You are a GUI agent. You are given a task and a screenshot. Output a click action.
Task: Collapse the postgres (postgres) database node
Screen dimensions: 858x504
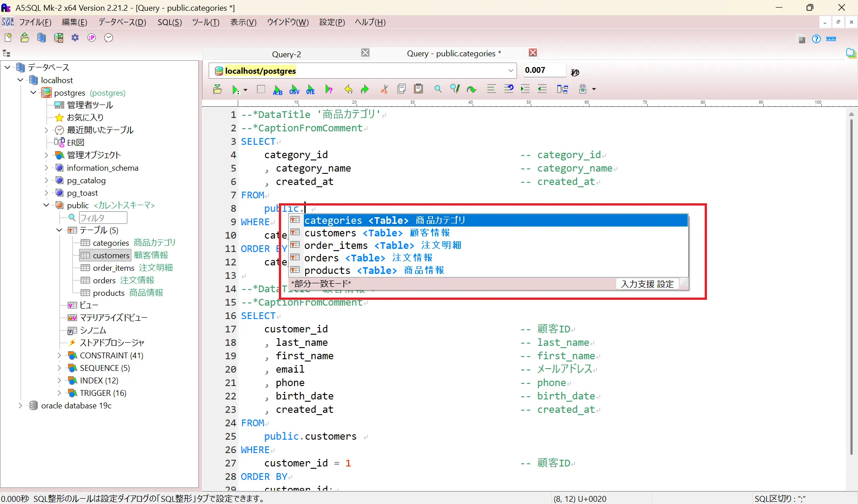[34, 92]
